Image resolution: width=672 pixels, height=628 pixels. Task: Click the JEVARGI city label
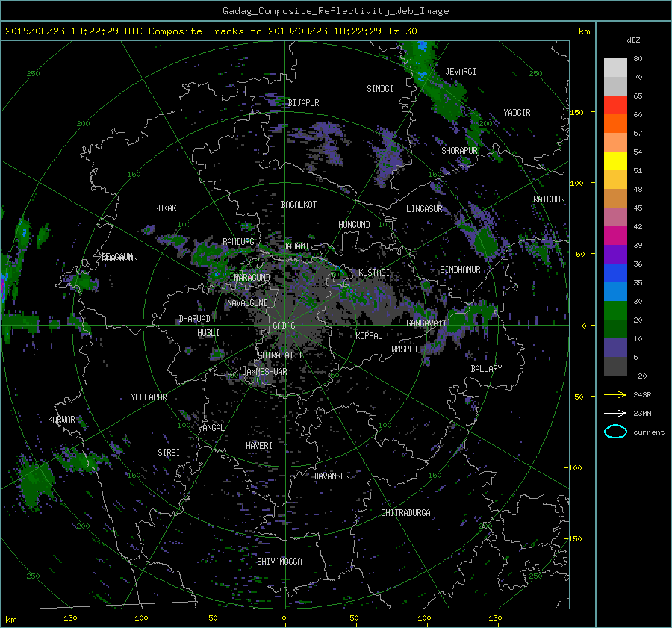click(x=461, y=72)
